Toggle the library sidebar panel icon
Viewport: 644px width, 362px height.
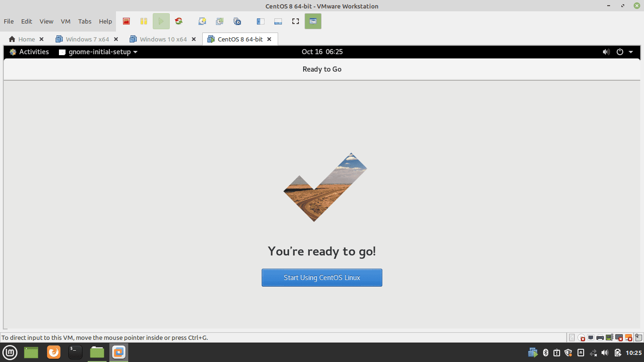[260, 21]
